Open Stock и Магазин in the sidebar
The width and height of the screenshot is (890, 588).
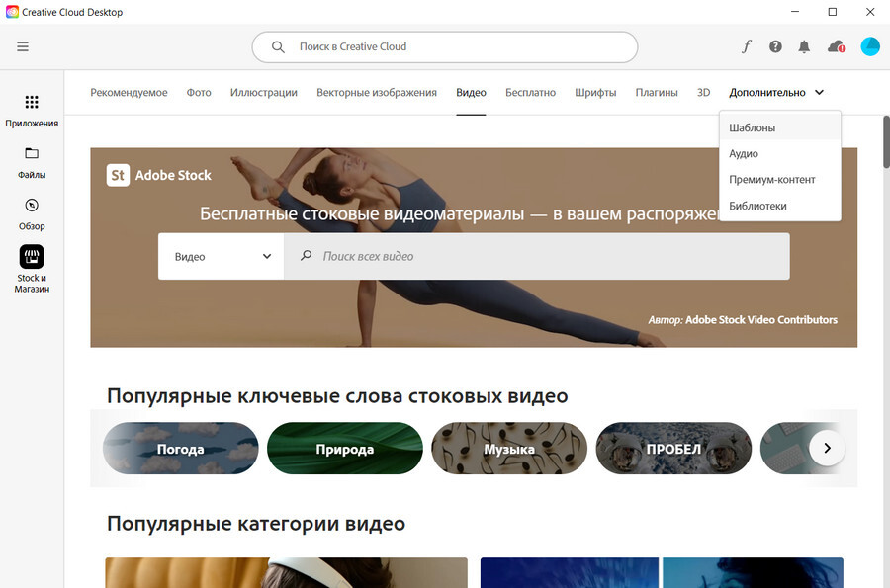32,269
